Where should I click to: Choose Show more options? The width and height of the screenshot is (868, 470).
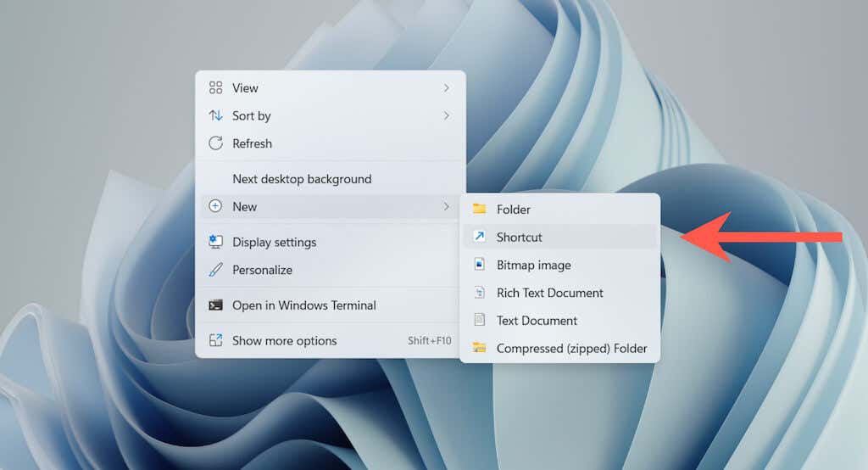tap(330, 340)
